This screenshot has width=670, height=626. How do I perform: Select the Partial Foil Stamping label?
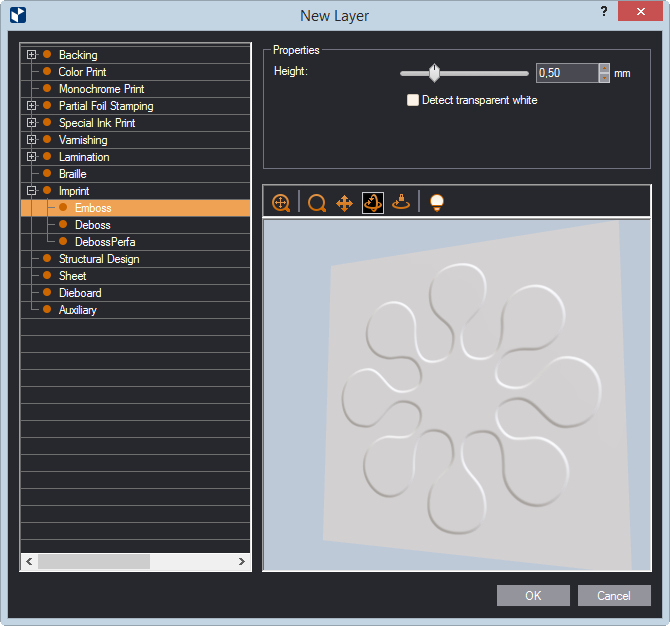[106, 106]
